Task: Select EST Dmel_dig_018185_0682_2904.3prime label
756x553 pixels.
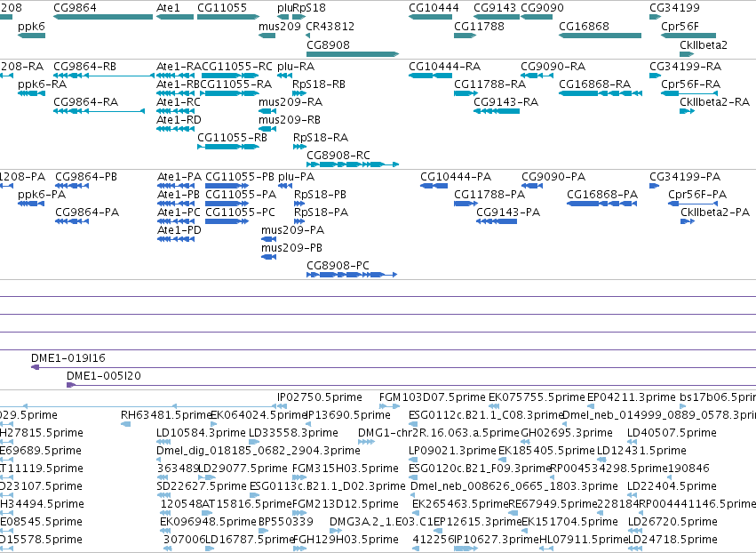Action: pyautogui.click(x=259, y=451)
